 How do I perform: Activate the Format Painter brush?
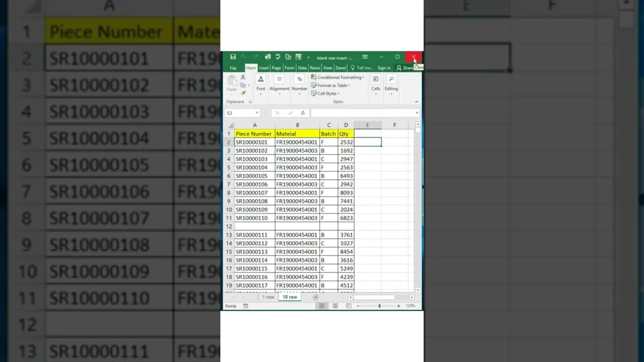(x=243, y=93)
